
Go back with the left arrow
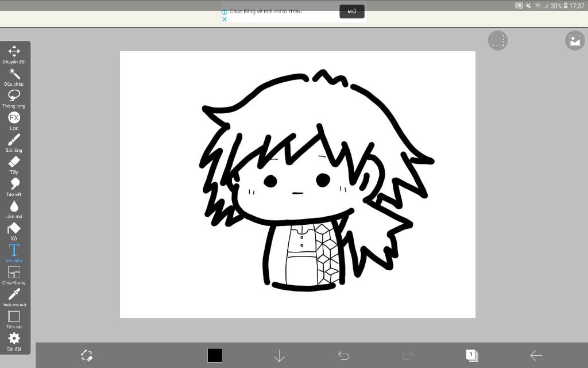click(x=536, y=355)
